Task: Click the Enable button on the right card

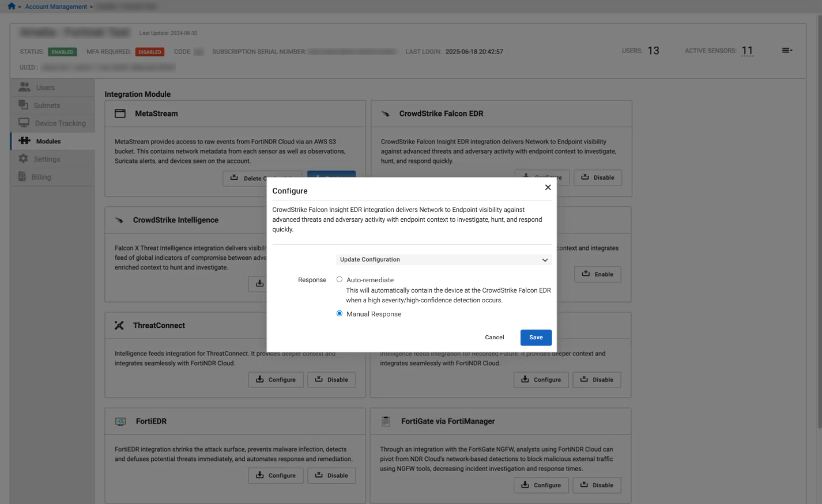Action: tap(598, 274)
